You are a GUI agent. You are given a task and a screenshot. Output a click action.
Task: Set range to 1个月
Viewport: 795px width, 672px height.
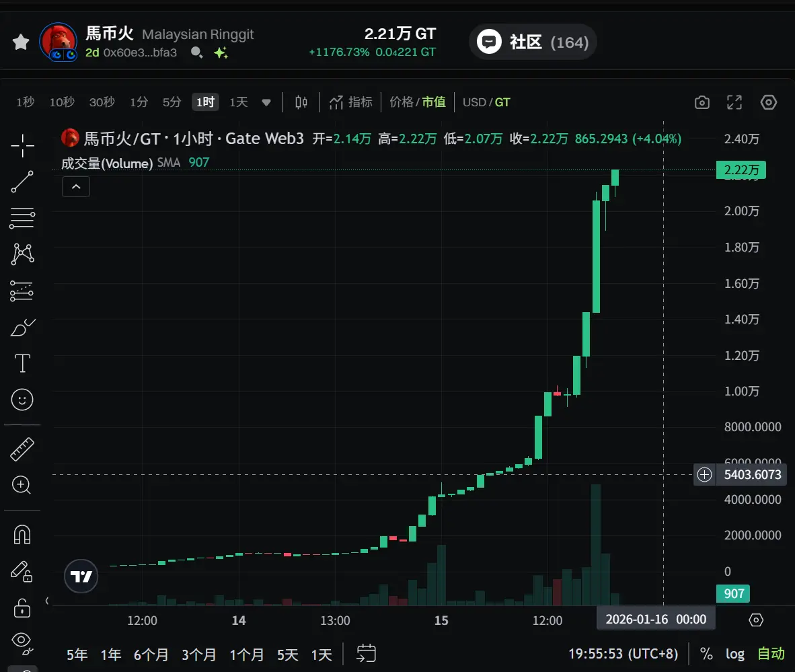tap(246, 655)
